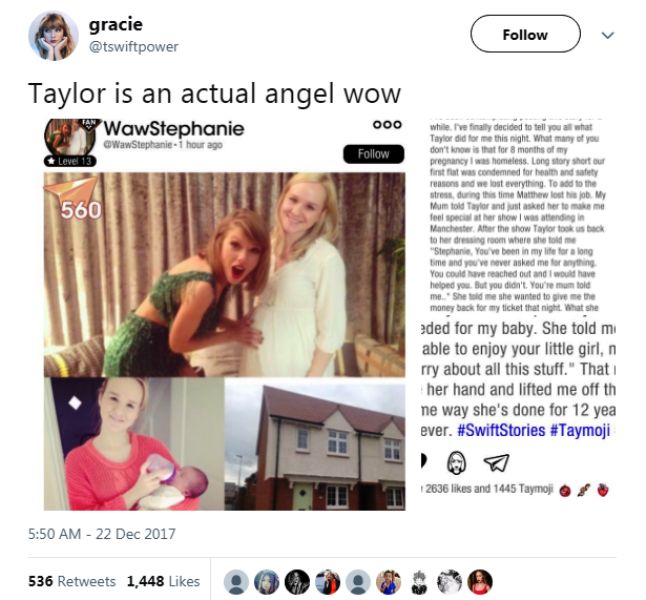646x600 pixels.
Task: Click gracie's profile avatar
Action: [53, 36]
